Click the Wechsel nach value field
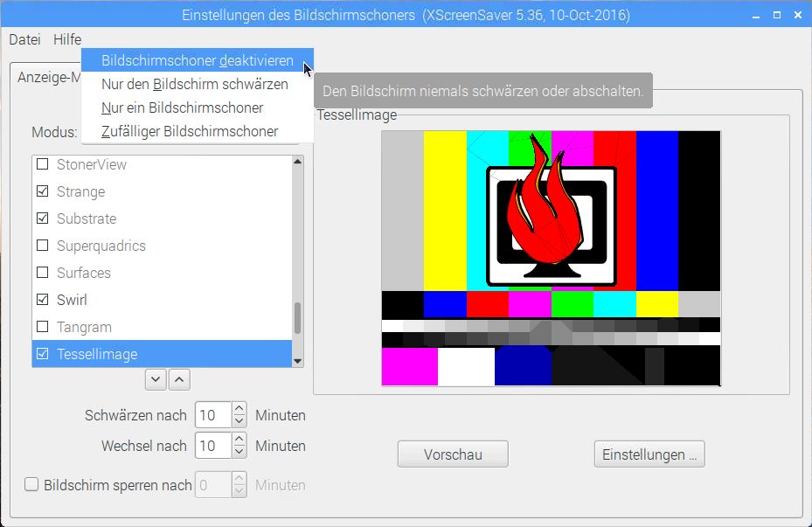Viewport: 812px width, 527px height. tap(213, 446)
